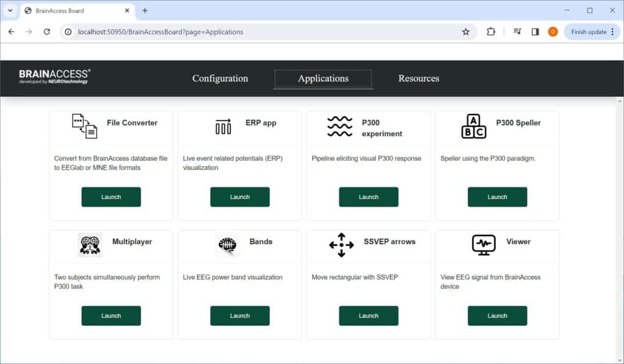
Task: Open the browser tab search chevron
Action: [x=10, y=10]
